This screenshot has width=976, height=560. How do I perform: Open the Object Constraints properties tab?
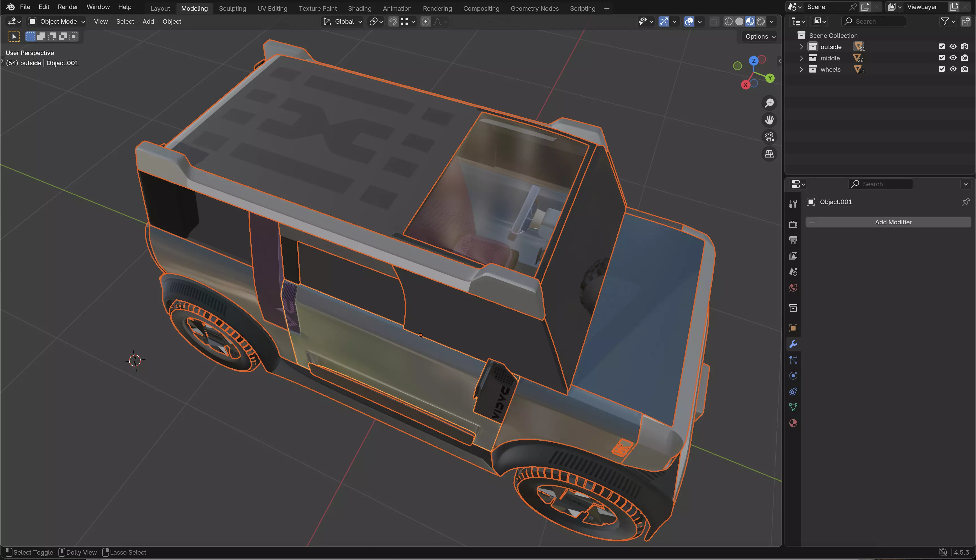pos(793,391)
